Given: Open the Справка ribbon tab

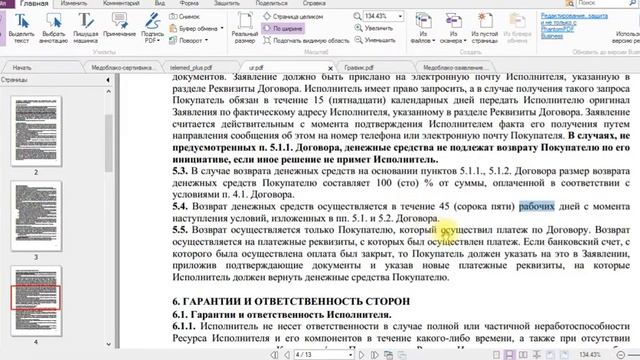Looking at the screenshot, I should tap(314, 3).
